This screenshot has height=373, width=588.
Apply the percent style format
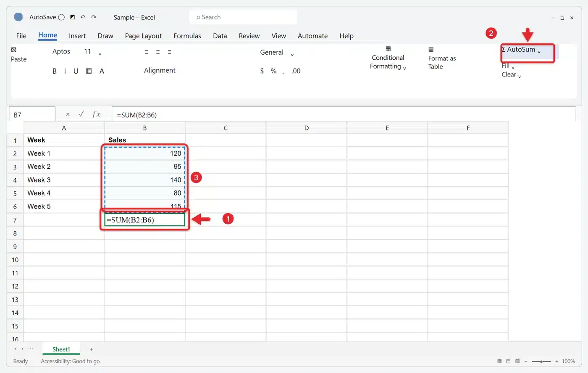click(273, 71)
